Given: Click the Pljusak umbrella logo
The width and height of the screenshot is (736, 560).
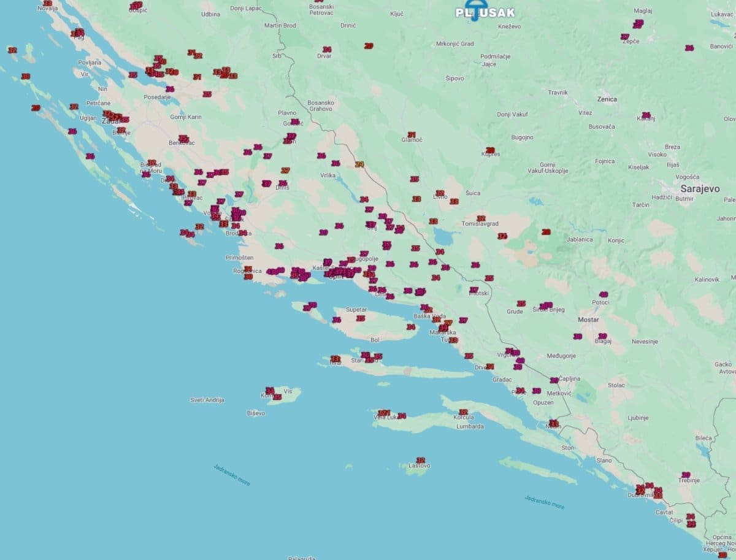Looking at the screenshot, I should pyautogui.click(x=473, y=12).
